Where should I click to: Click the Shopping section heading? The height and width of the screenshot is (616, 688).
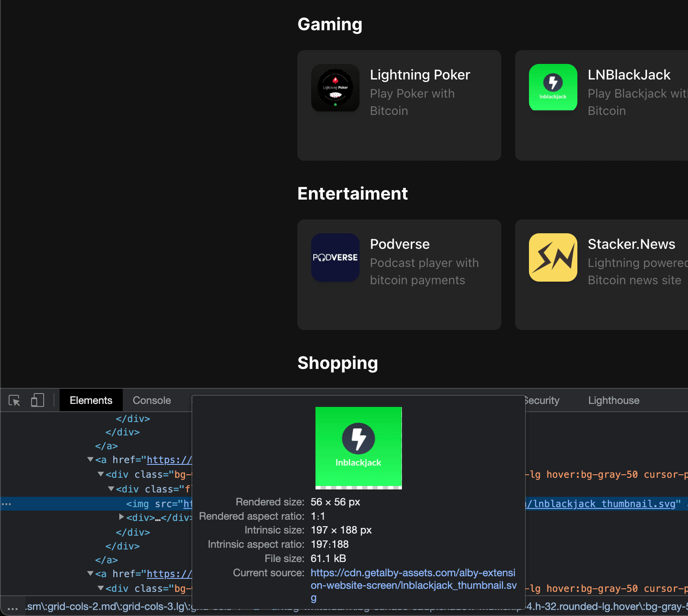[x=338, y=363]
